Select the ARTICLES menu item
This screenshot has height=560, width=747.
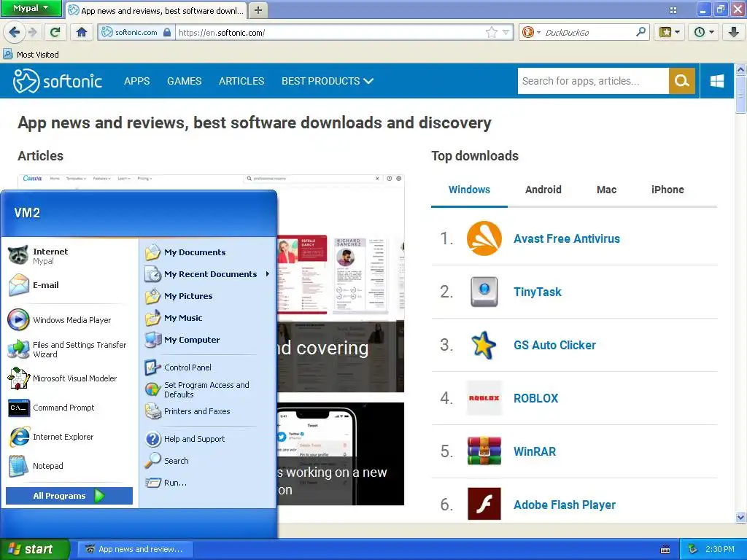point(241,81)
